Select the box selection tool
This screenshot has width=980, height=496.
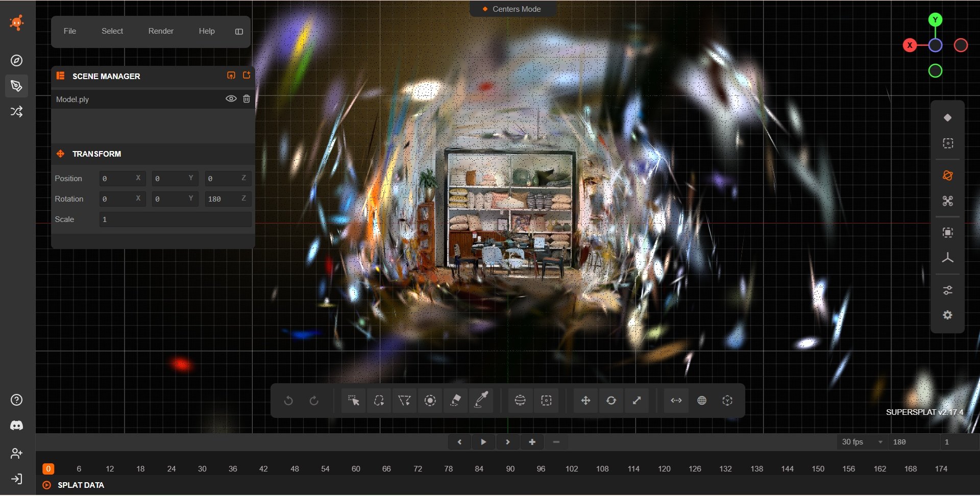pyautogui.click(x=546, y=401)
